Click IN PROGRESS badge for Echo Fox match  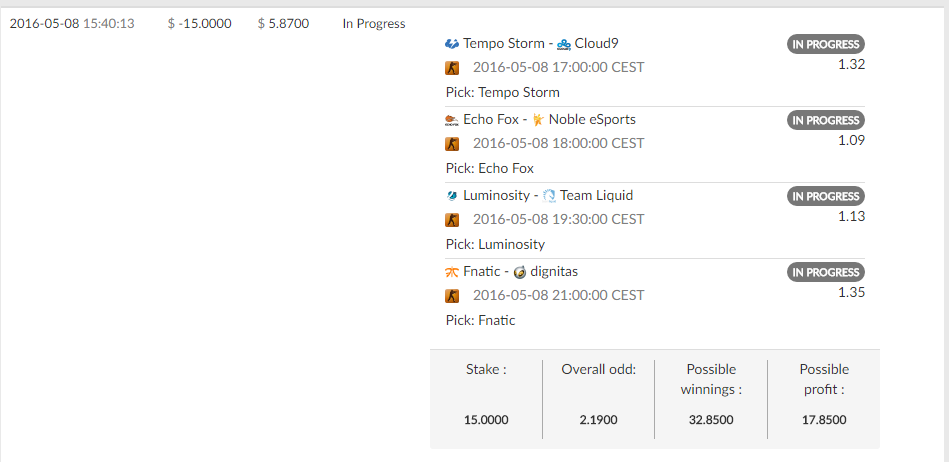tap(826, 120)
